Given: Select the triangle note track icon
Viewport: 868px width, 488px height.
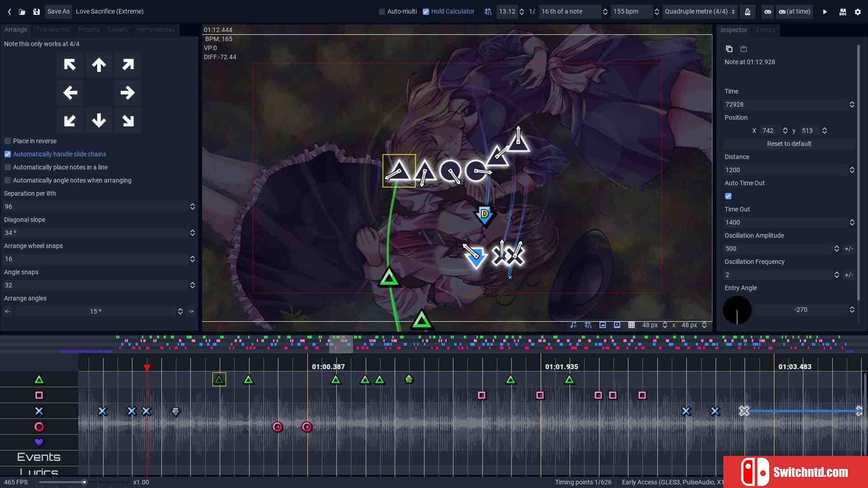Looking at the screenshot, I should [39, 380].
